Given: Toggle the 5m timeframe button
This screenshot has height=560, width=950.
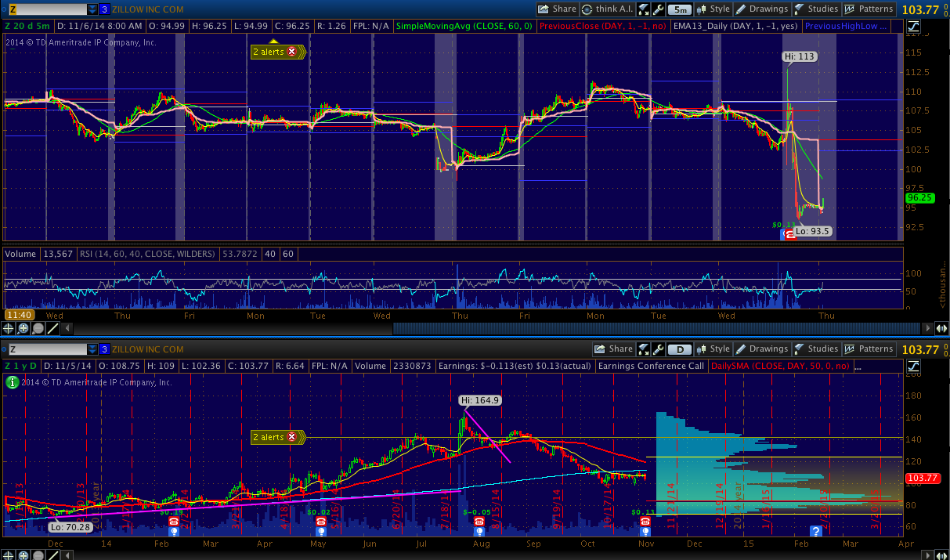Looking at the screenshot, I should tap(680, 9).
